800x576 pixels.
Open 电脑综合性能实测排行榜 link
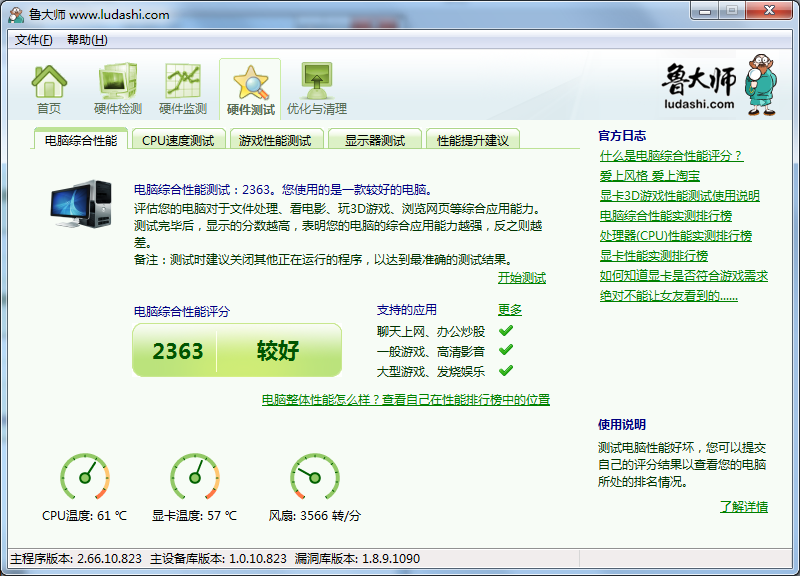(666, 216)
